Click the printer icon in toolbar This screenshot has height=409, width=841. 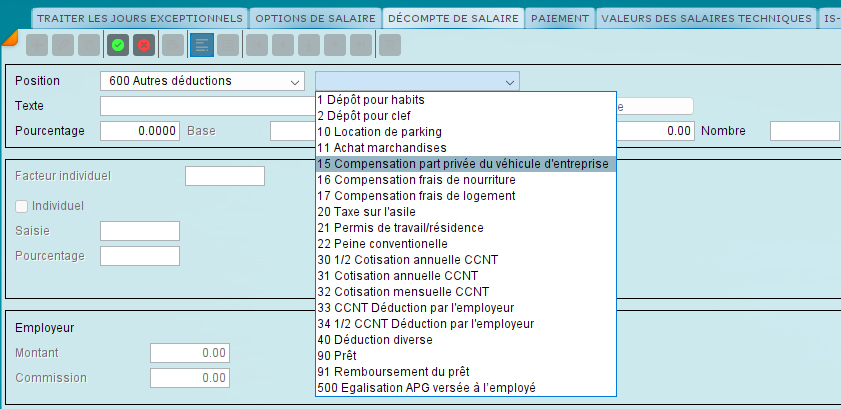coord(173,46)
